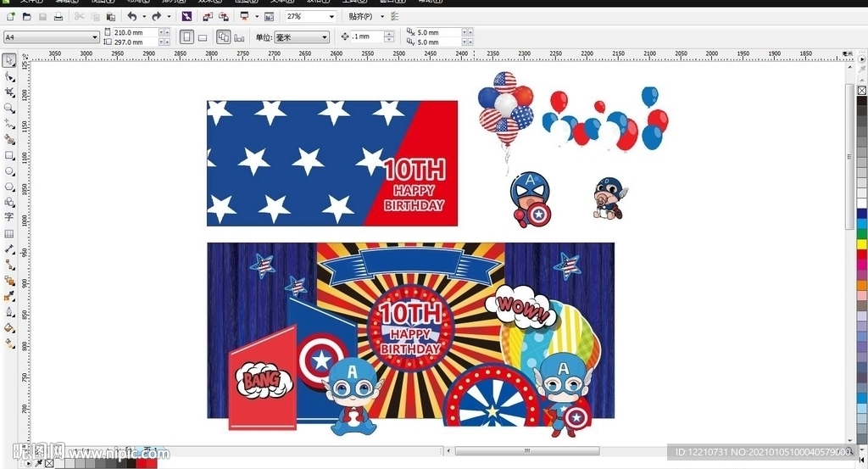Select the Pick tool in toolbox
The image size is (868, 469).
point(8,60)
